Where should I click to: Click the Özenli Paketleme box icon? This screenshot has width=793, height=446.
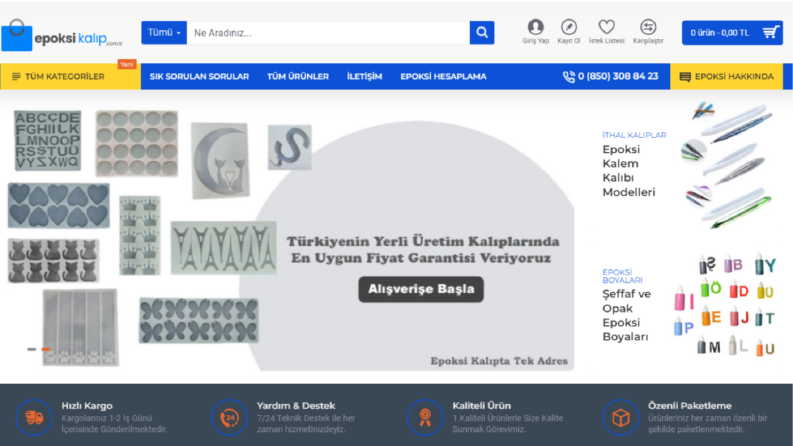click(621, 417)
